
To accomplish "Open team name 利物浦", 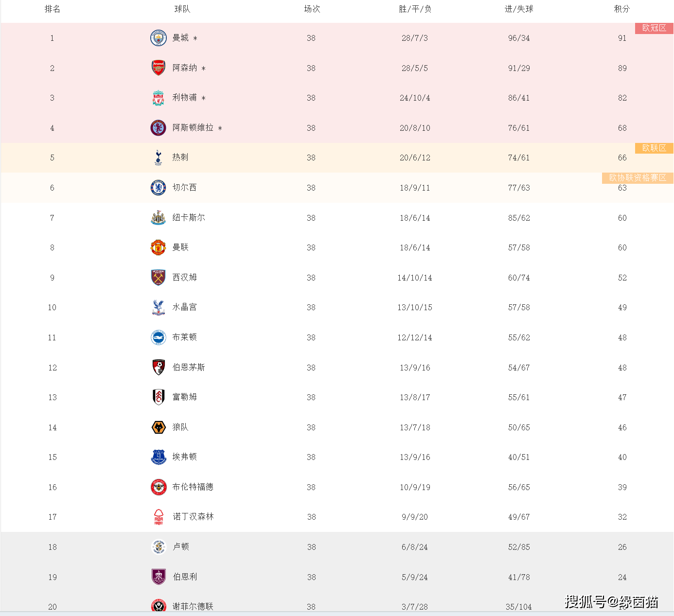I will point(185,98).
